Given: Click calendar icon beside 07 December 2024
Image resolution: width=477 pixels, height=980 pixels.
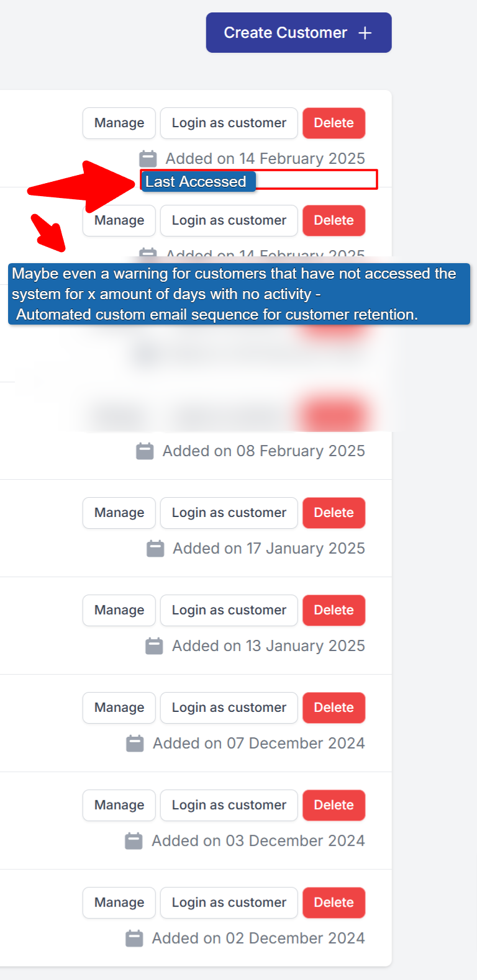Looking at the screenshot, I should point(135,744).
